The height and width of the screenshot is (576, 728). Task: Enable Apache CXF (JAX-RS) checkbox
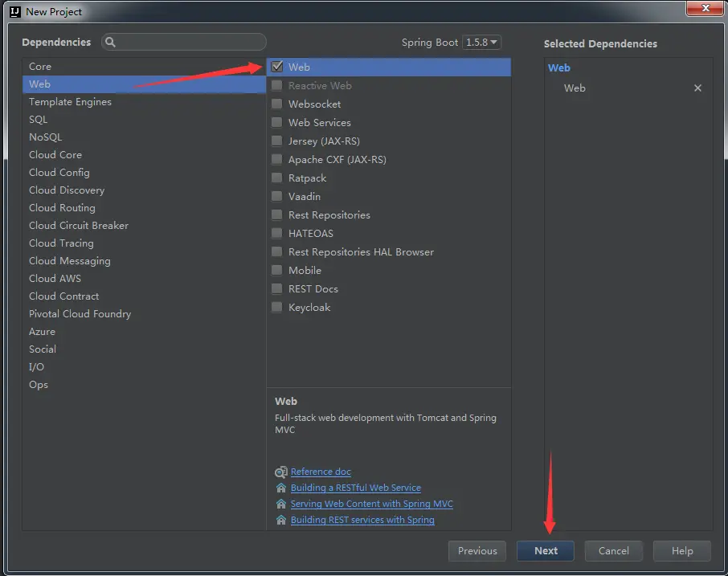pos(276,160)
